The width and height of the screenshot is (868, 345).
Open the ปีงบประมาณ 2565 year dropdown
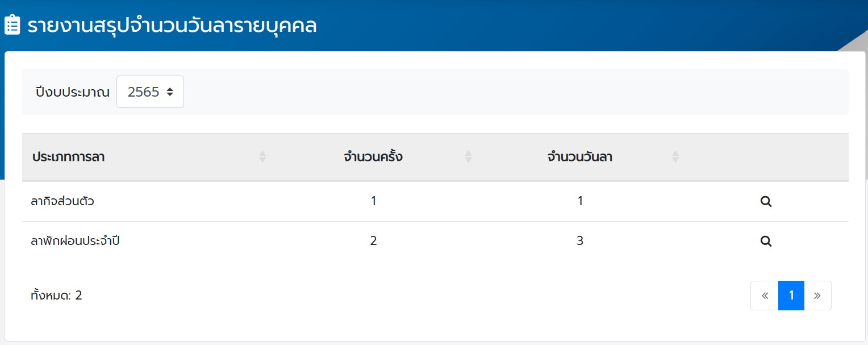pyautogui.click(x=150, y=92)
